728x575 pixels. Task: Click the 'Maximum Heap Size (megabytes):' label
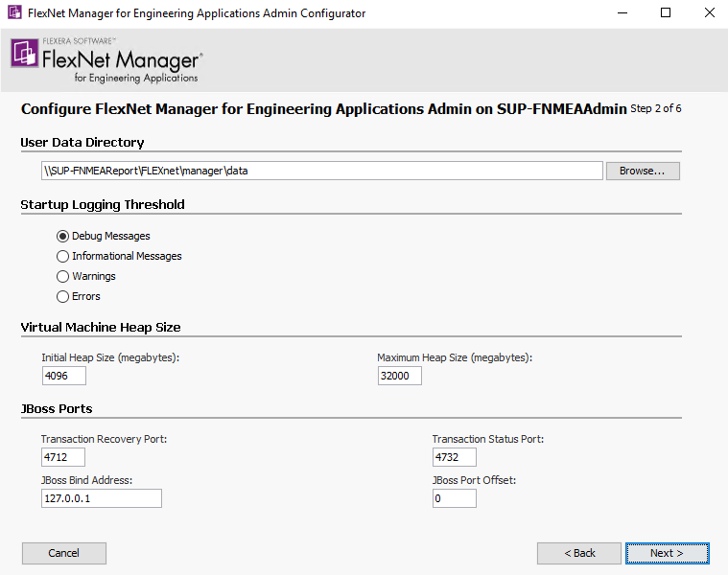(455, 358)
